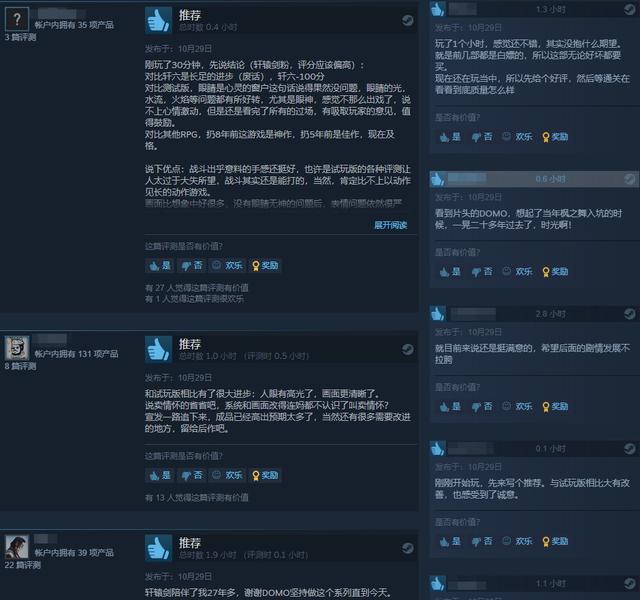The image size is (640, 600).
Task: Open the avatar of the reviewer with 131 products
Action: (17, 348)
